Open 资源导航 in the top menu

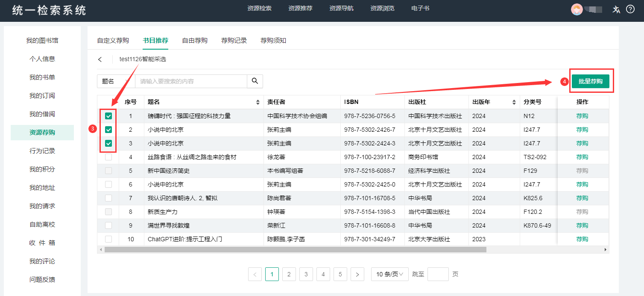(x=341, y=9)
